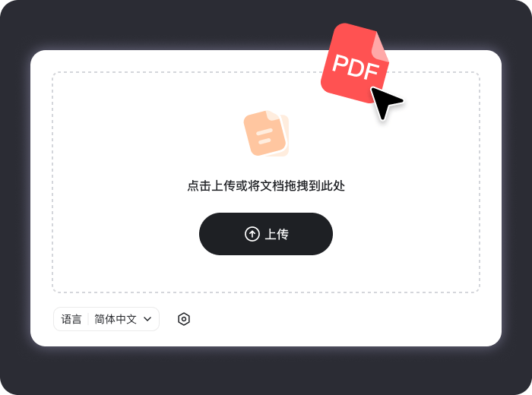
Task: Open settings via the hexagon nut icon
Action: click(184, 319)
